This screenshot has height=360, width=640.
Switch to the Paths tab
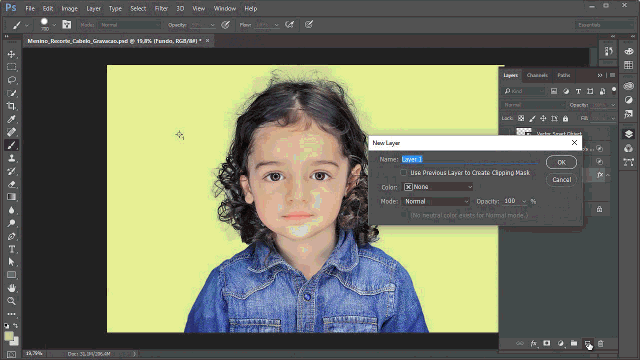(564, 75)
